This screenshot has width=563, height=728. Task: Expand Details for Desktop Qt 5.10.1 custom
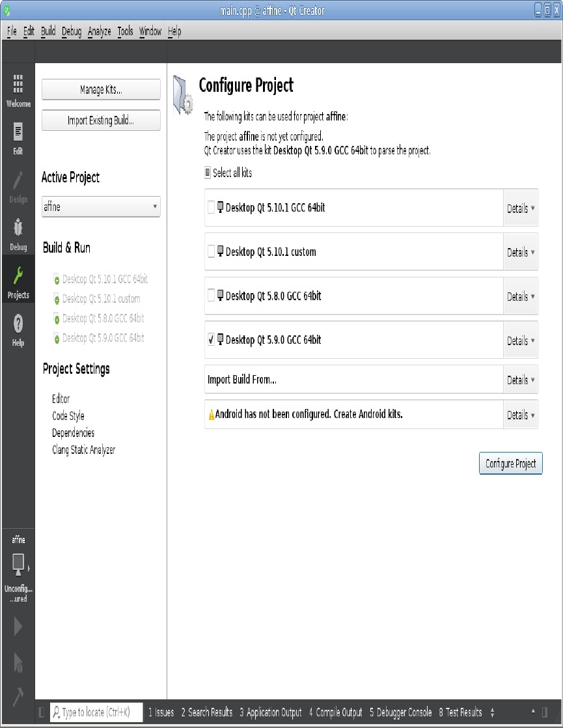520,252
